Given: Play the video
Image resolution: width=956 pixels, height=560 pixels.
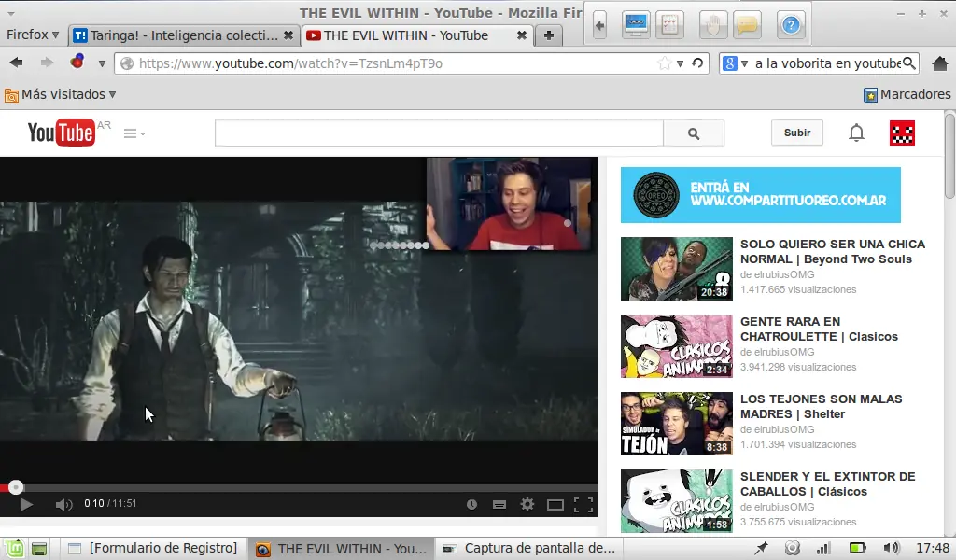Looking at the screenshot, I should [x=25, y=505].
